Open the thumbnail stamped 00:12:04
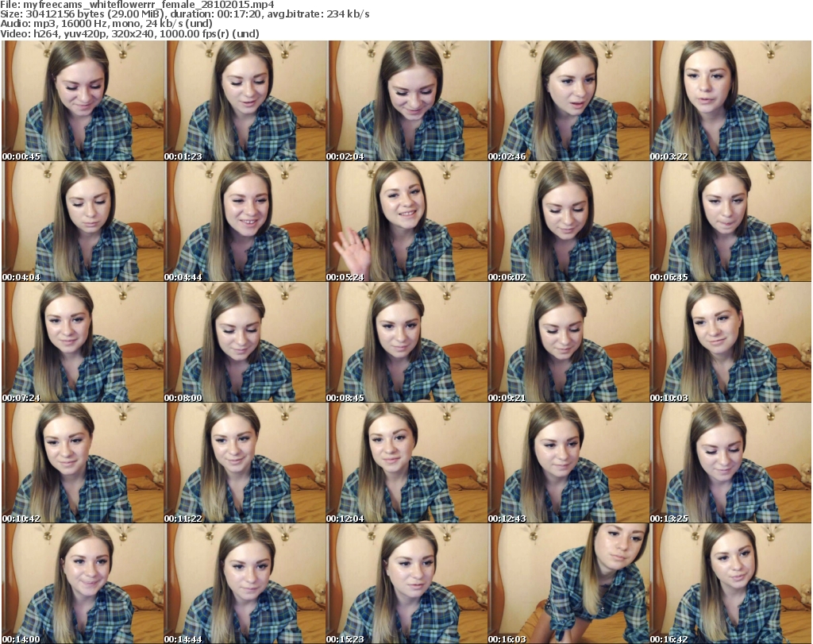 click(406, 463)
